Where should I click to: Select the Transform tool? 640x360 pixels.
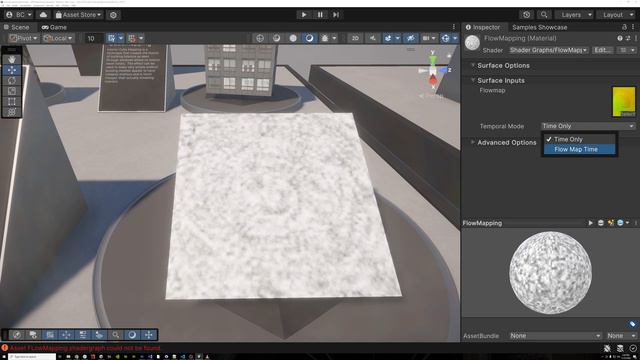[x=11, y=111]
